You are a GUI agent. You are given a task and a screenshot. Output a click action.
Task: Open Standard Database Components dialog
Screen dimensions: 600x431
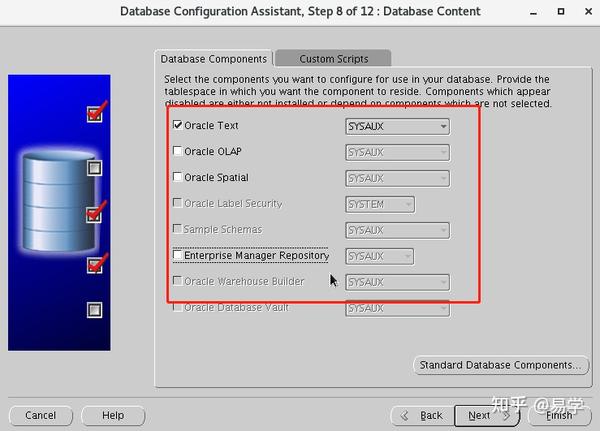coord(501,365)
